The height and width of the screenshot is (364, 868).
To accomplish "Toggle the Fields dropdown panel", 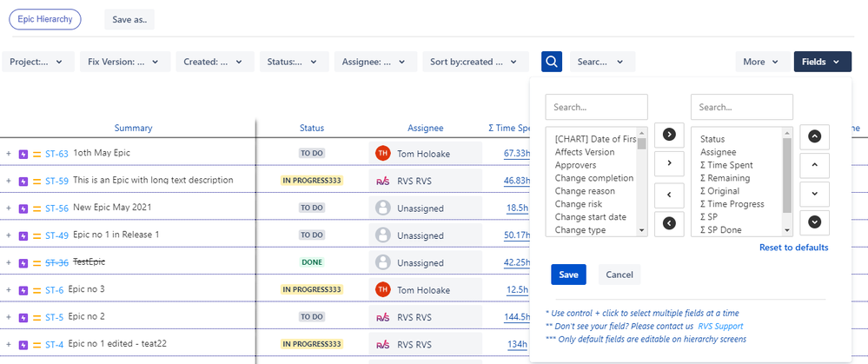I will coord(823,62).
